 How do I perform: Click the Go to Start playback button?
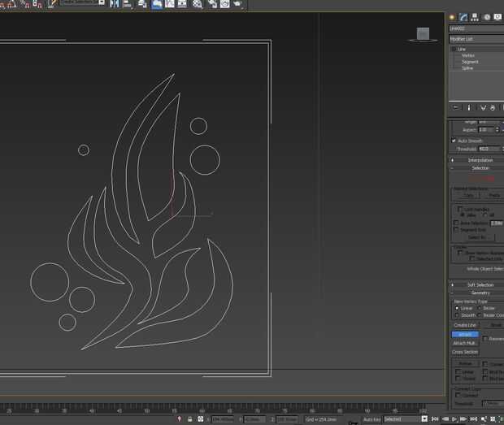[x=435, y=418]
